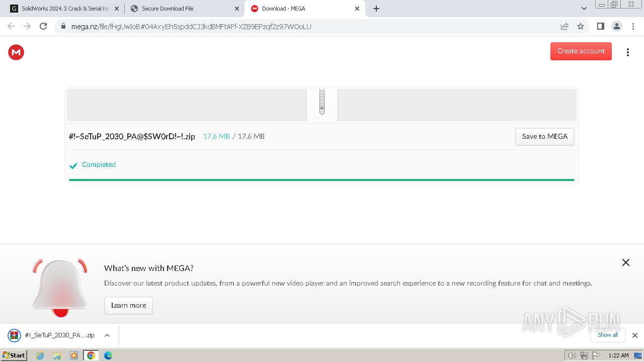Go forward to the next page

click(x=27, y=26)
